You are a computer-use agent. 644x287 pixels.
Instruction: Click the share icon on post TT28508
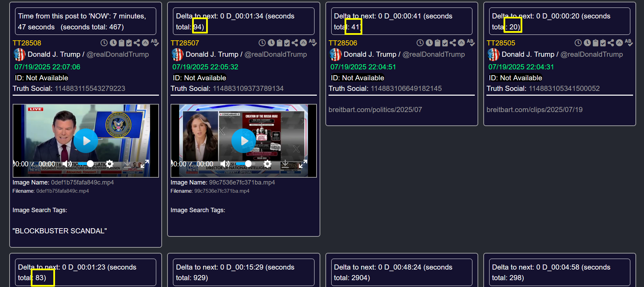tap(137, 43)
